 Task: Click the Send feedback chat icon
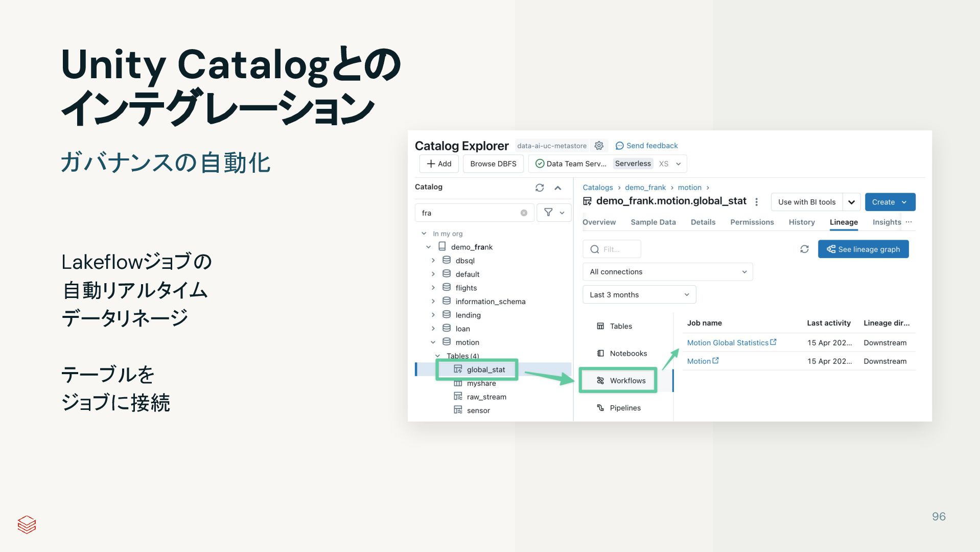pyautogui.click(x=619, y=146)
